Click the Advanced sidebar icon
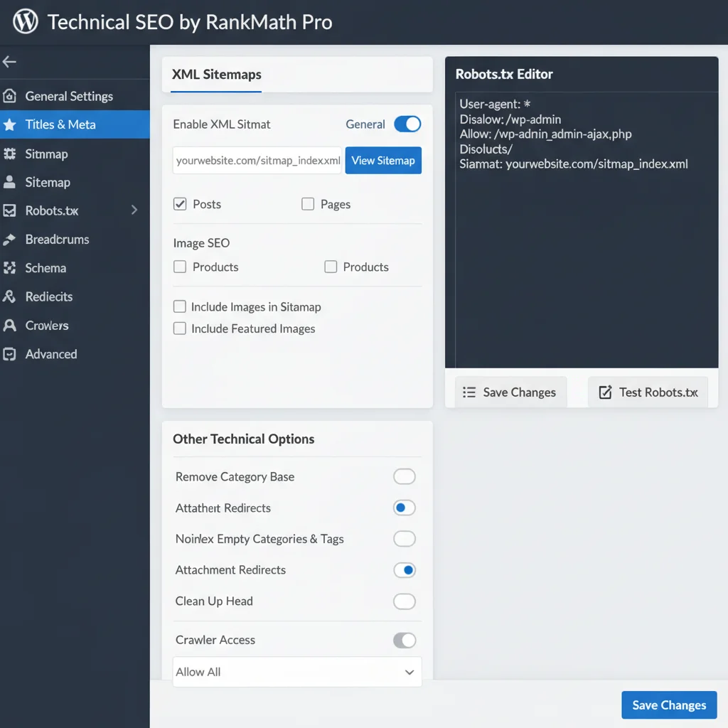The image size is (728, 728). [x=10, y=354]
